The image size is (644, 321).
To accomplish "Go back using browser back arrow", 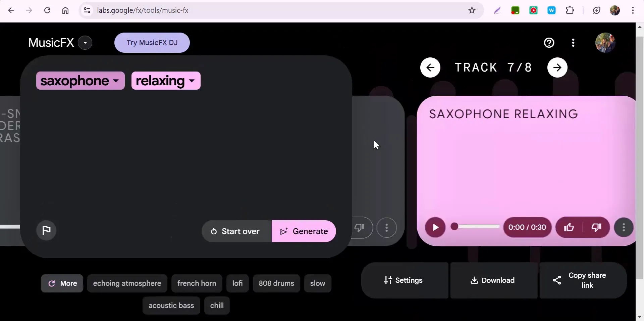I will tap(11, 10).
